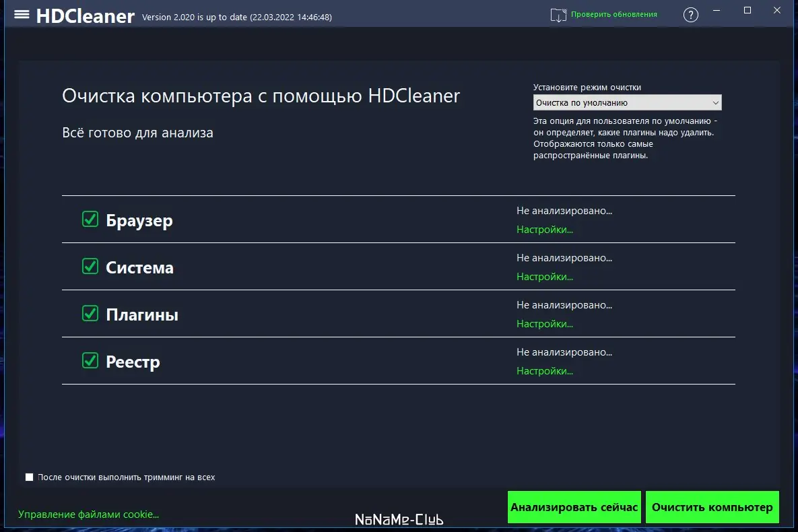Open Настройки for the Система section
This screenshot has width=798, height=532.
click(545, 276)
